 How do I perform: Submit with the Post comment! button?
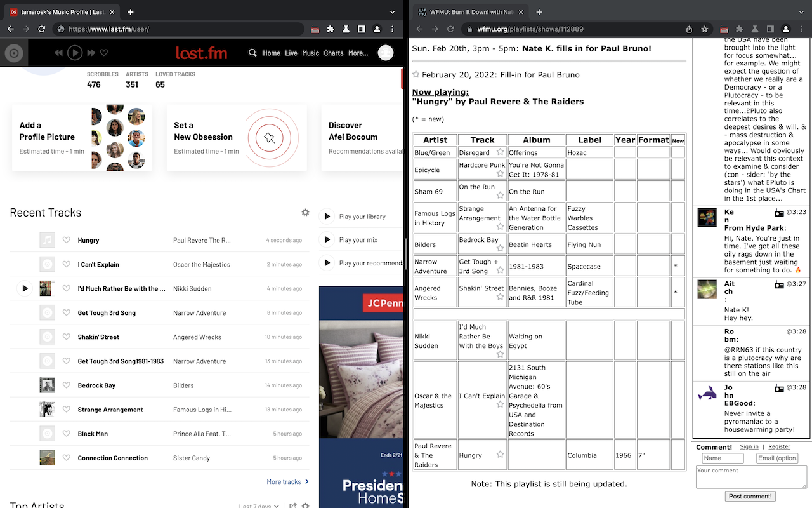point(750,497)
